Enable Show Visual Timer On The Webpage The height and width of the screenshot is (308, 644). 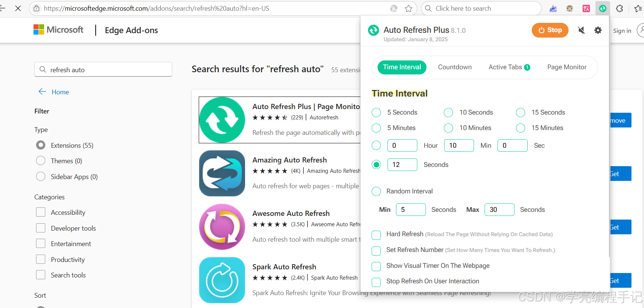[x=376, y=266]
